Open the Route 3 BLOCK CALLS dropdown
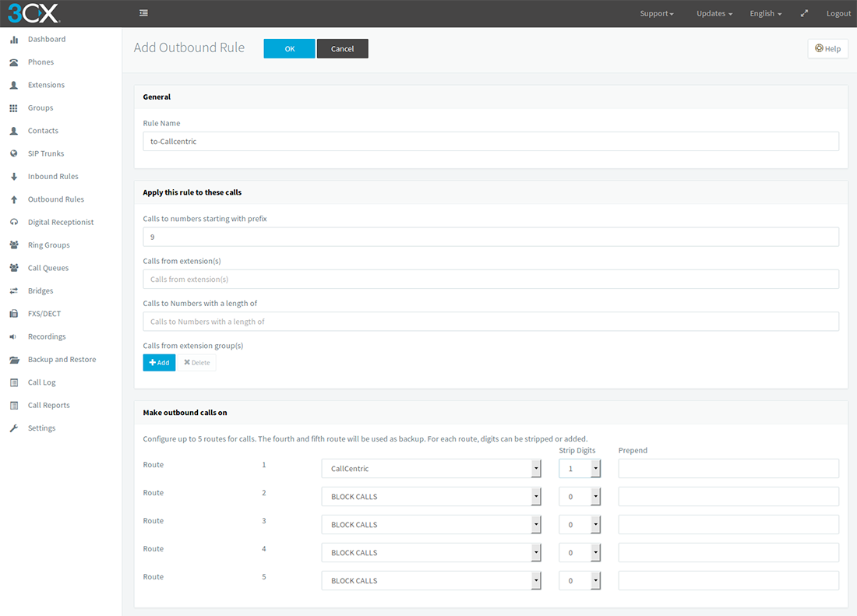Viewport: 857px width, 616px height. click(x=432, y=525)
